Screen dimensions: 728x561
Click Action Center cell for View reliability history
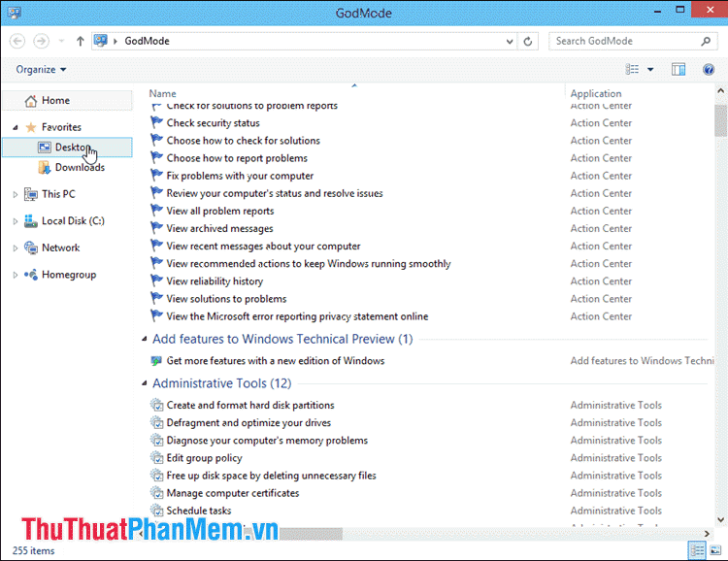601,281
